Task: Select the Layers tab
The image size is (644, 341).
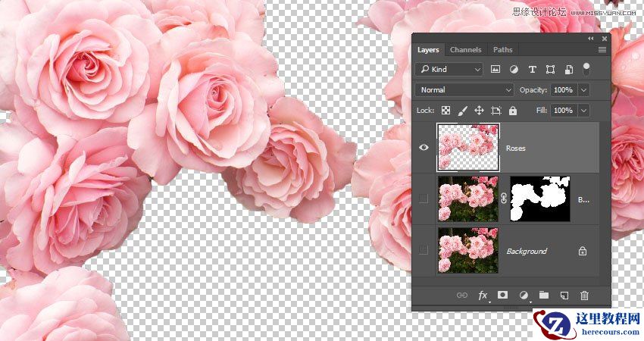Action: coord(428,50)
